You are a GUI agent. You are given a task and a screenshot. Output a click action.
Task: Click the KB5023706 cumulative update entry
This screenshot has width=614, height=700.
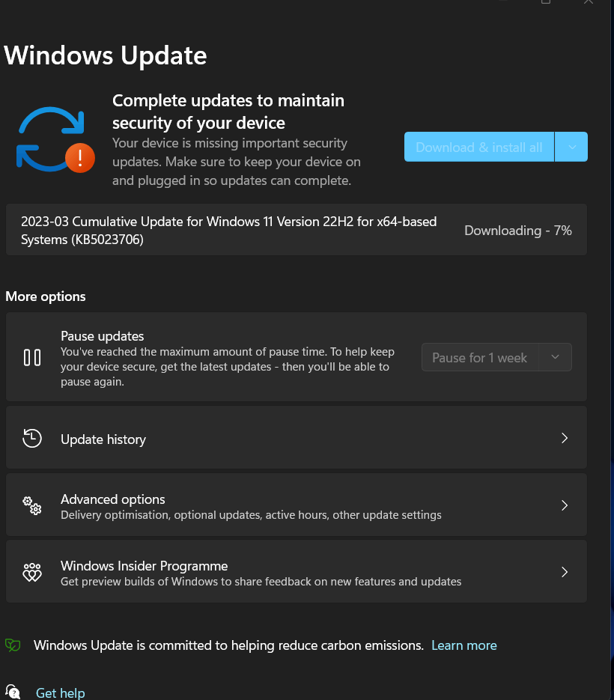pyautogui.click(x=297, y=230)
